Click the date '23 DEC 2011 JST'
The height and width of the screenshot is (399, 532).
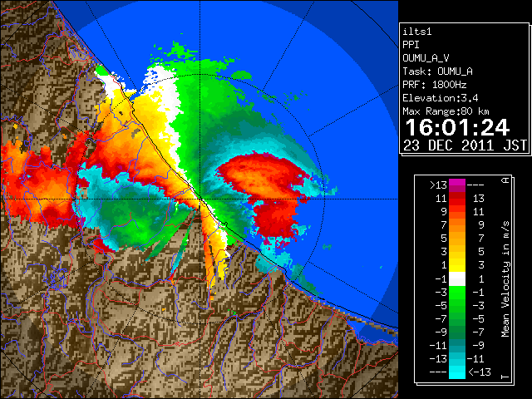point(465,145)
